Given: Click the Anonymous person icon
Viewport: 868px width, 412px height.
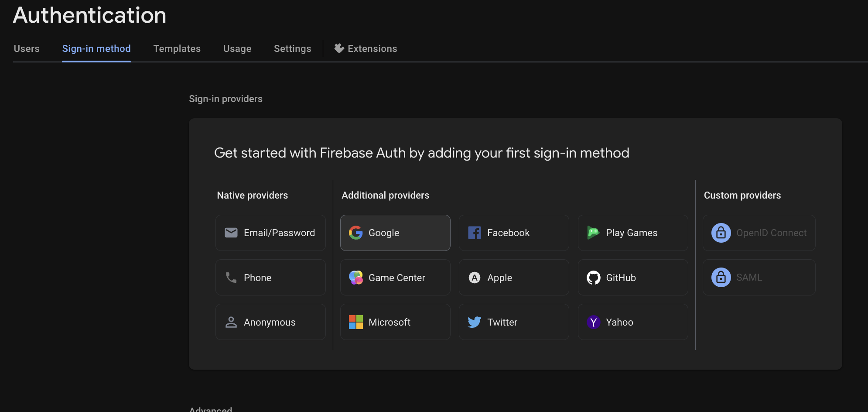Looking at the screenshot, I should click(x=231, y=322).
